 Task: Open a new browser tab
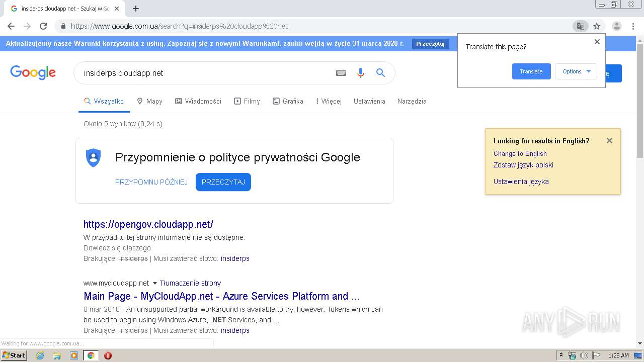pos(136,9)
